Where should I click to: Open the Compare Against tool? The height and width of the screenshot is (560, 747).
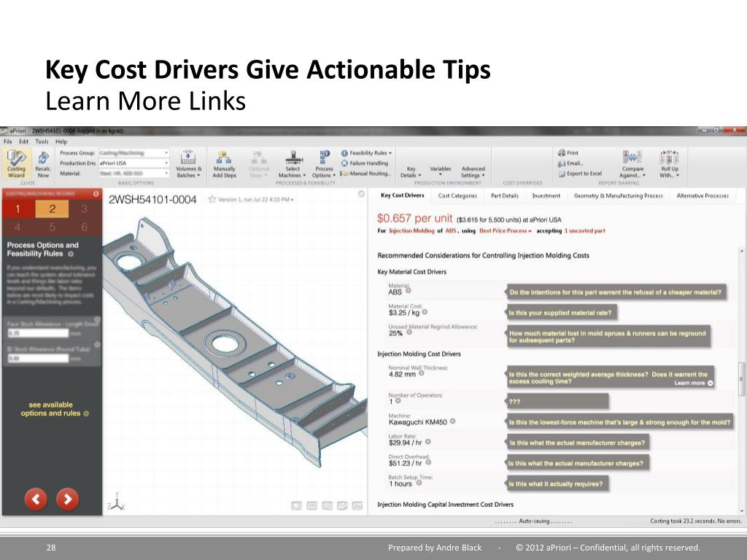pyautogui.click(x=632, y=164)
